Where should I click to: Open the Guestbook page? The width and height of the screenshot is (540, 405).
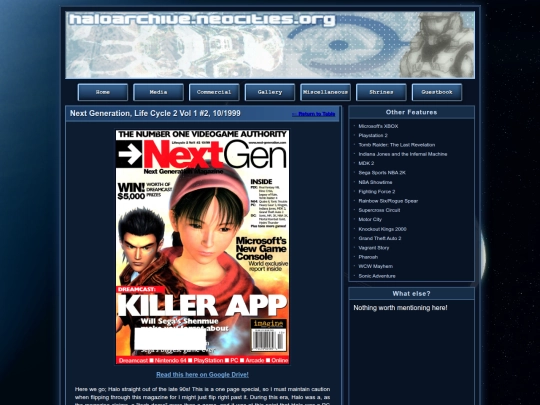pos(437,92)
